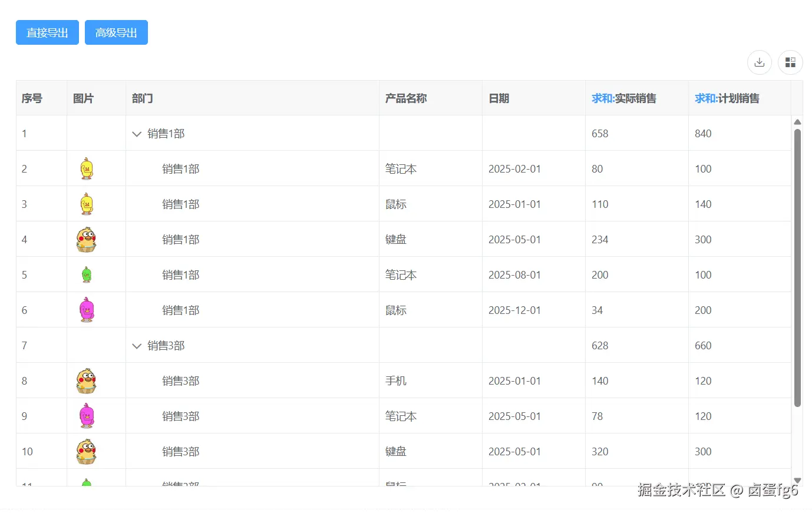
Task: Open the duck-in-basket image in row 8
Action: (x=87, y=380)
